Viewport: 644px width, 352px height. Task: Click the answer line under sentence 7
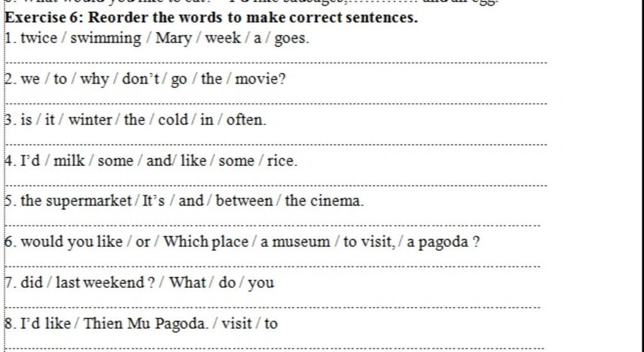(x=272, y=307)
